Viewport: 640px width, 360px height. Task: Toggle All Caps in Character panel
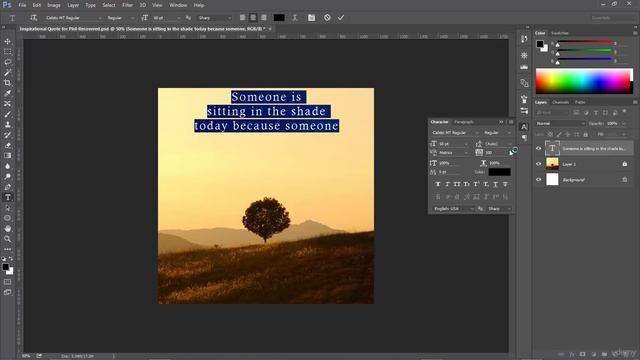(457, 184)
